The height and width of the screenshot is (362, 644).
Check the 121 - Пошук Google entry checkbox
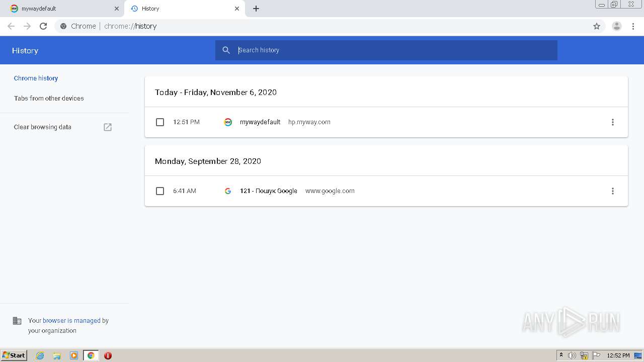tap(160, 191)
